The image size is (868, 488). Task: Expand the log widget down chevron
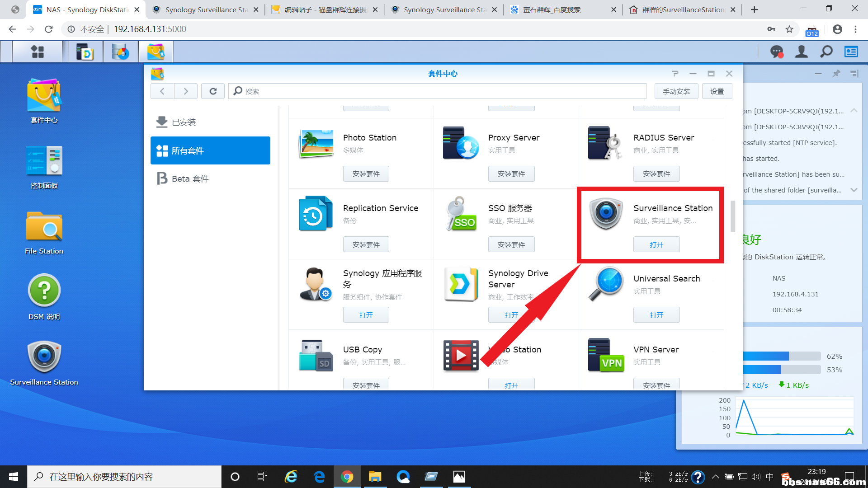coord(854,190)
